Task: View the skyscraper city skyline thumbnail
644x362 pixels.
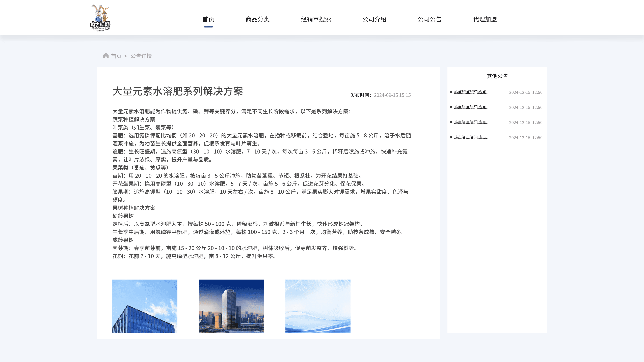Action: pos(231,306)
